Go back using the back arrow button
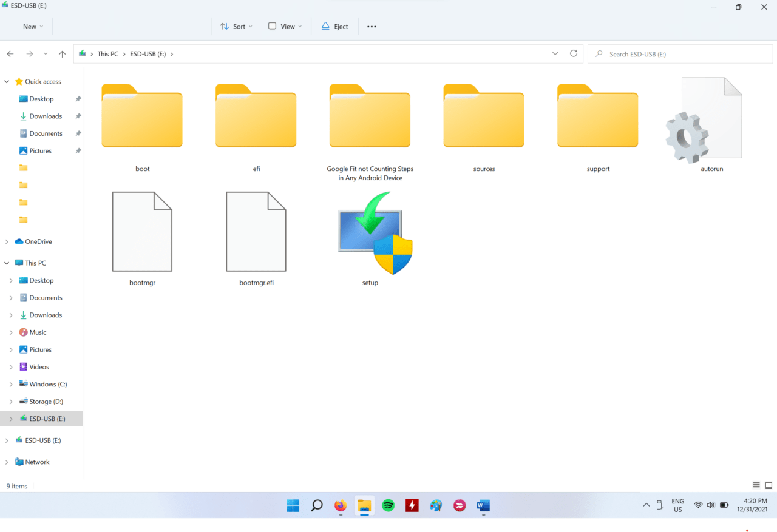Screen dimensions: 777x532 coord(10,53)
